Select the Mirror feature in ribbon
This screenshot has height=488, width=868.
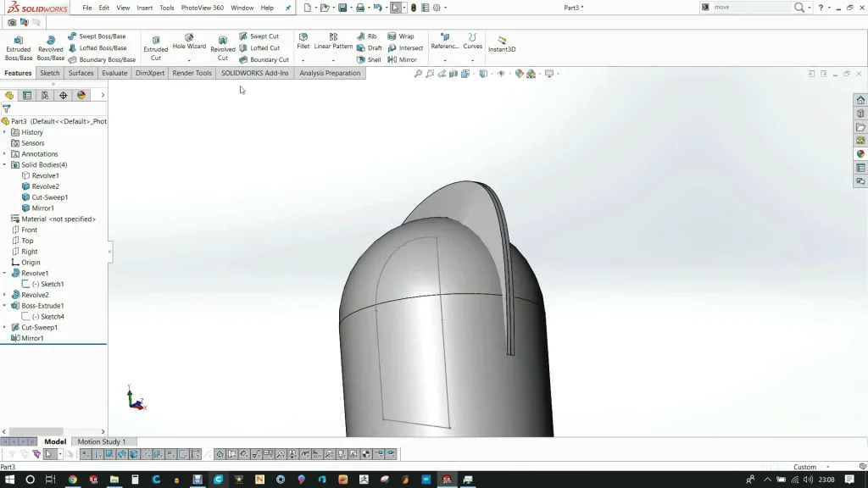(403, 60)
